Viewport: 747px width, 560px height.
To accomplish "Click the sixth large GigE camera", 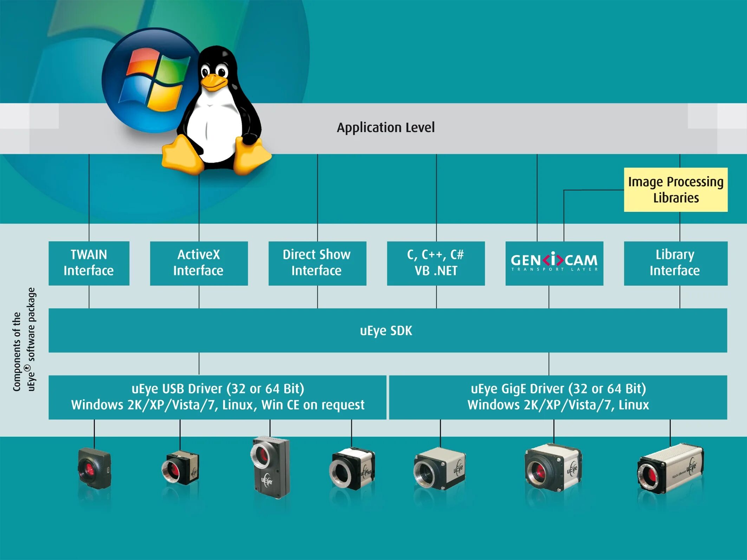I will (x=553, y=468).
